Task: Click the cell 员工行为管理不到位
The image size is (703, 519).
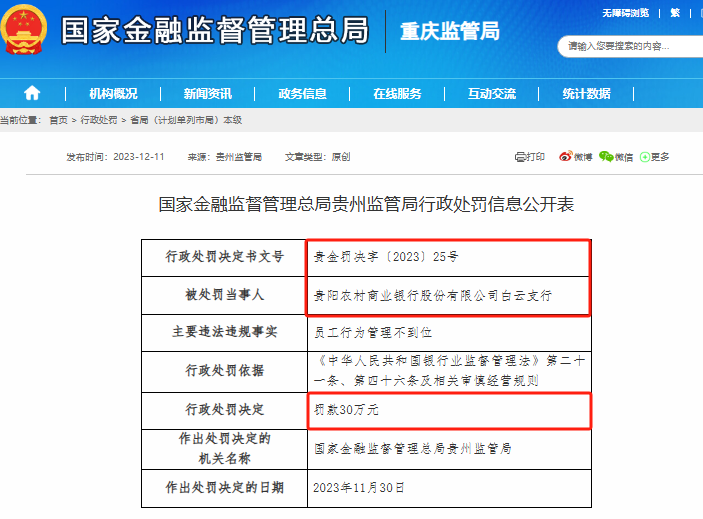Action: 449,333
